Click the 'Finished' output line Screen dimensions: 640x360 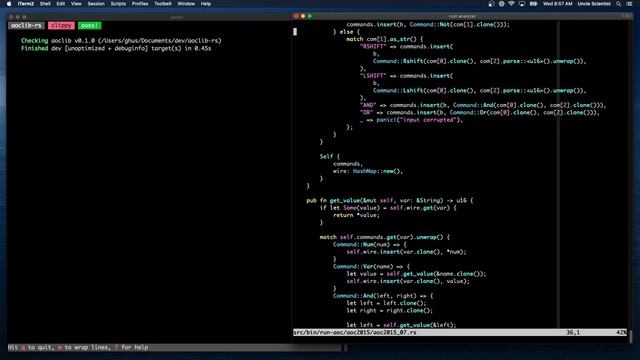pos(116,48)
